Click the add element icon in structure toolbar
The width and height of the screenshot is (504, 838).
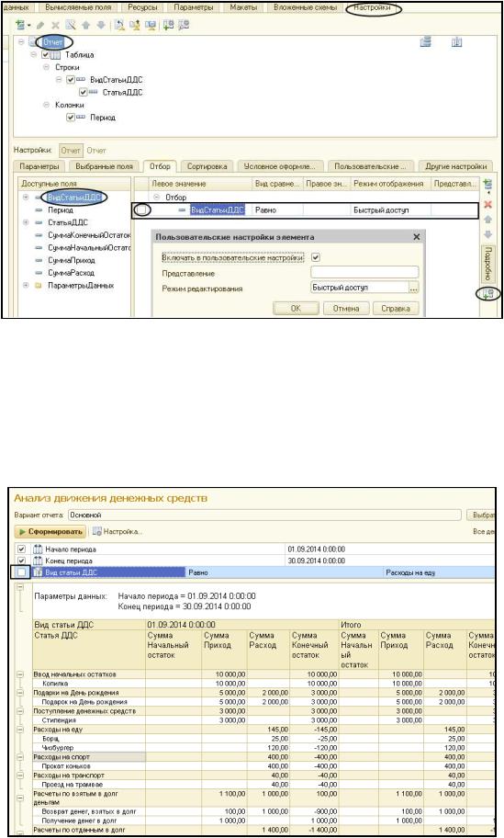(x=21, y=25)
